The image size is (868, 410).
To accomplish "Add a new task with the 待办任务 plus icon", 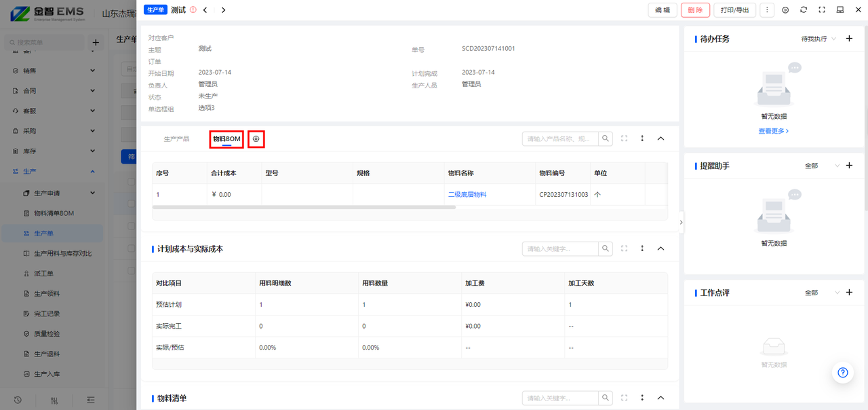I will (849, 39).
